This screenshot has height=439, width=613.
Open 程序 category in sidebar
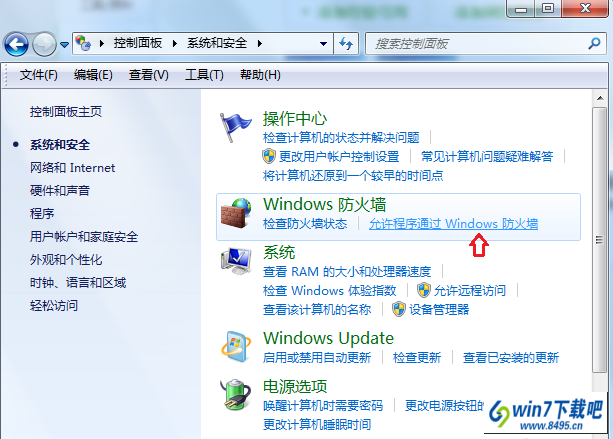(x=42, y=214)
